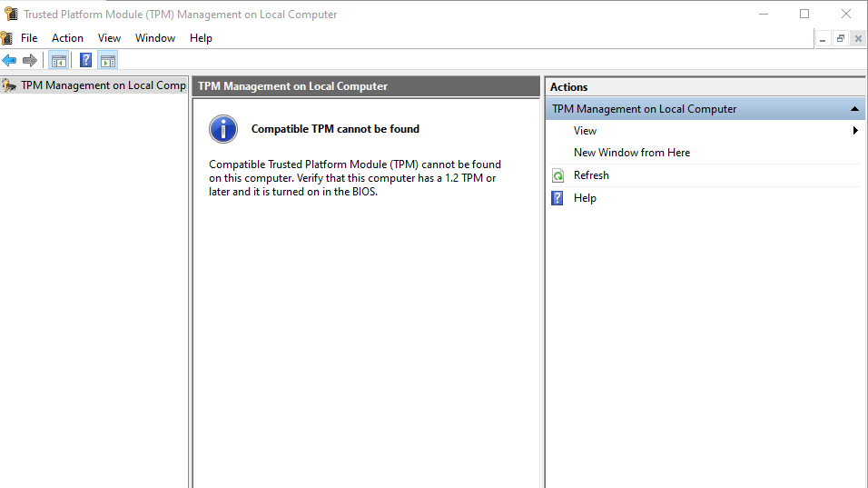The width and height of the screenshot is (868, 488).
Task: Expand the View submenu arrow in Actions
Action: click(x=856, y=131)
